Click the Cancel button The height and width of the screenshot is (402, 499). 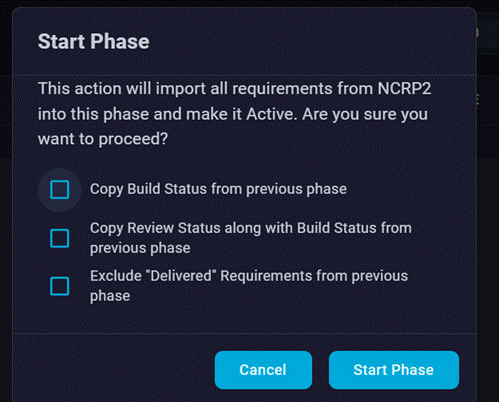(x=263, y=370)
